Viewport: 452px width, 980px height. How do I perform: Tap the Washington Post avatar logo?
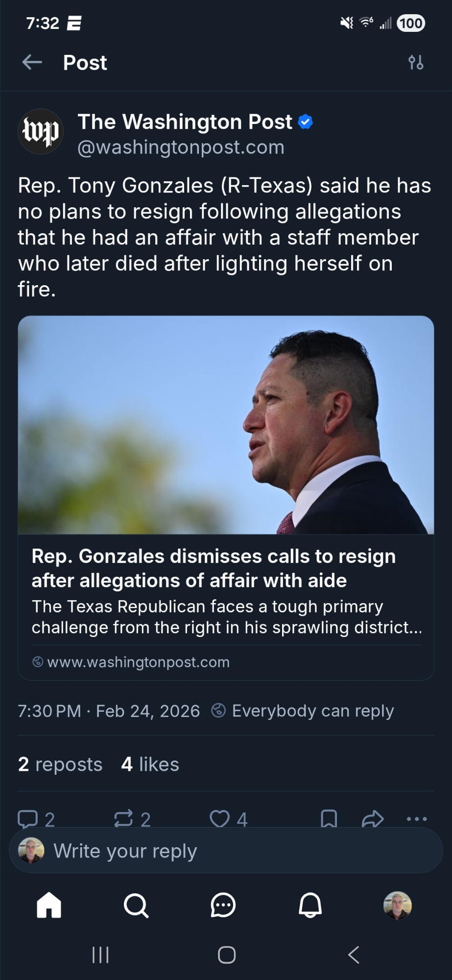coord(41,131)
